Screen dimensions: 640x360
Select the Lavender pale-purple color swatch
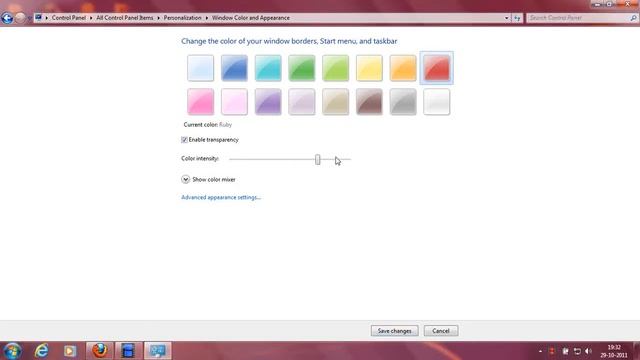click(302, 102)
